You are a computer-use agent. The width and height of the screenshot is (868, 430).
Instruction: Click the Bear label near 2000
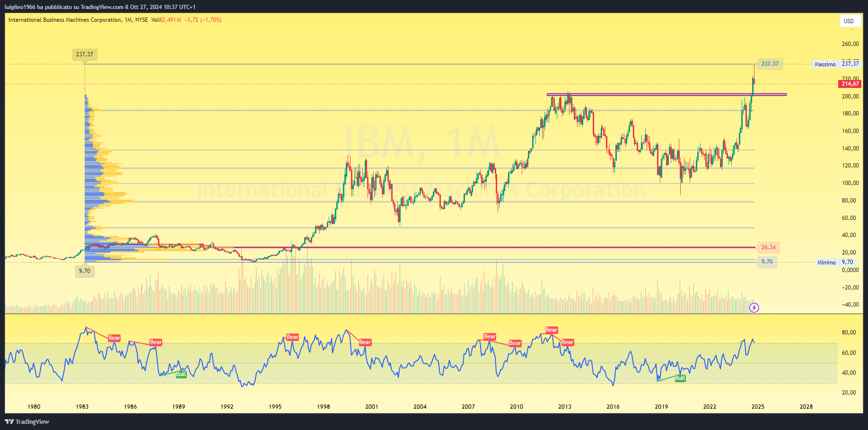tap(365, 342)
